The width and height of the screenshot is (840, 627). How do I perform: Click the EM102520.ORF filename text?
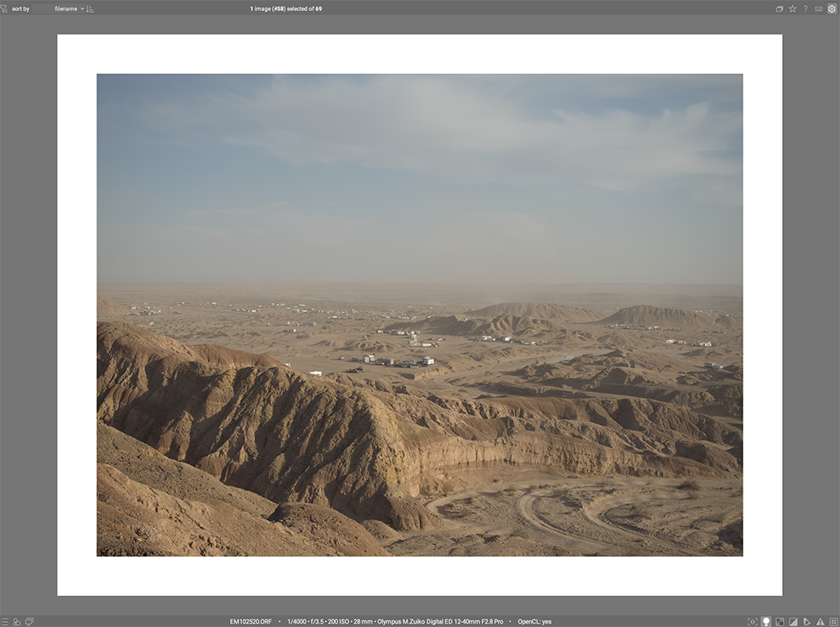(250, 622)
